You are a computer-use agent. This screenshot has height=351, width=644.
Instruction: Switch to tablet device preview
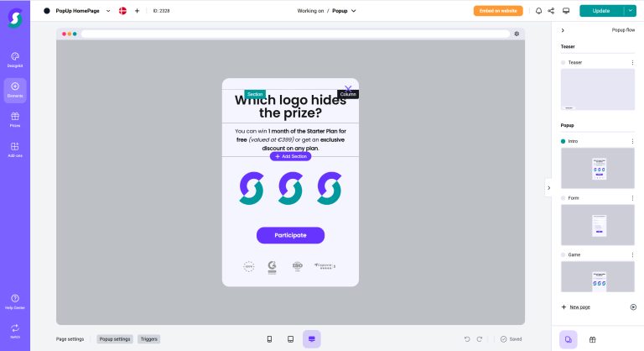click(x=290, y=339)
